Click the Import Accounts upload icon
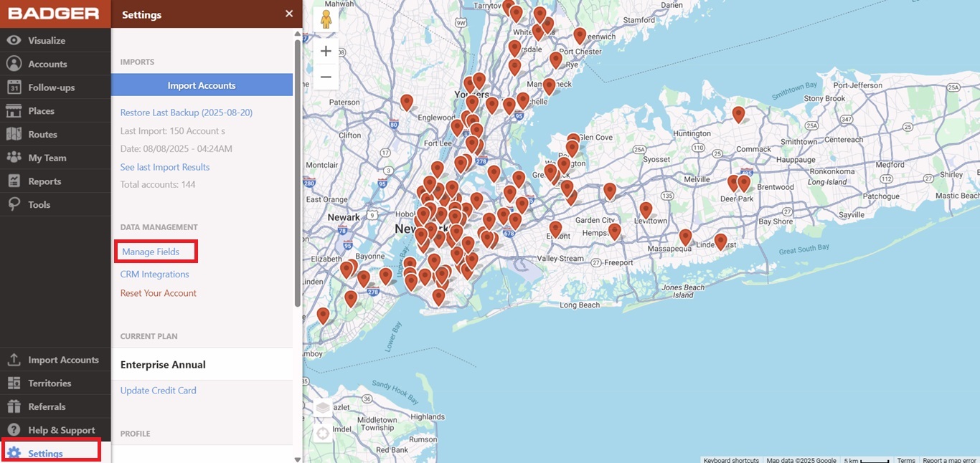The width and height of the screenshot is (980, 463). (14, 360)
